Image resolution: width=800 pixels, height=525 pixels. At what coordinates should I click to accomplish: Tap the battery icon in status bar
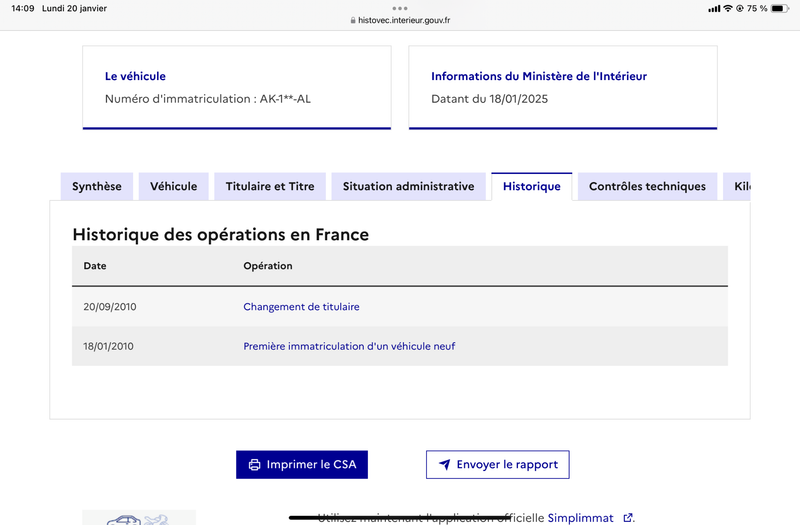(x=780, y=8)
